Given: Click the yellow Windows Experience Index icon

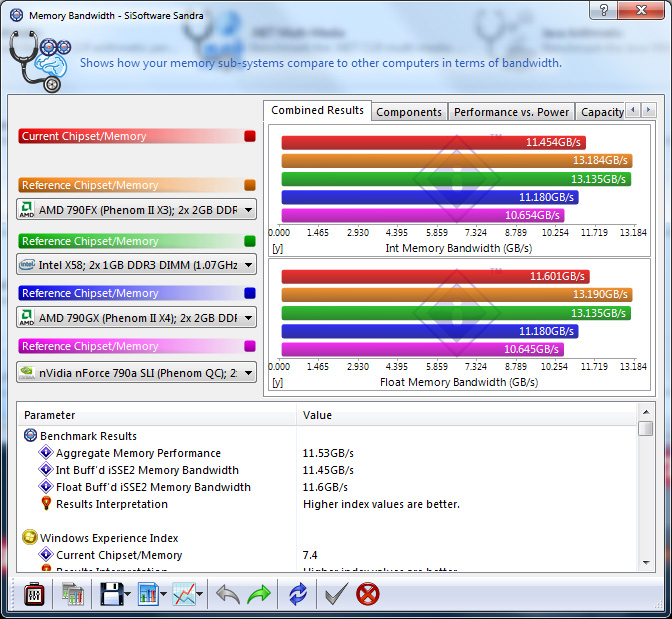Looking at the screenshot, I should pyautogui.click(x=30, y=537).
